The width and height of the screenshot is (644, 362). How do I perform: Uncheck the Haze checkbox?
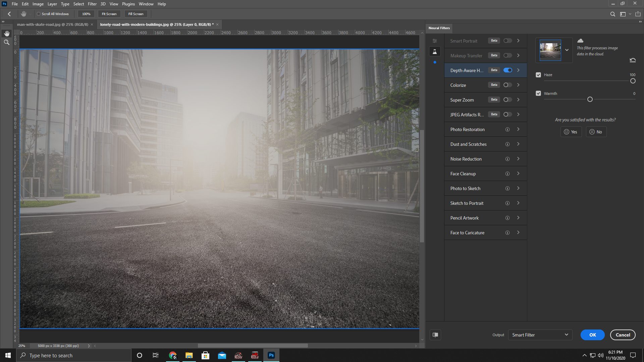tap(538, 75)
